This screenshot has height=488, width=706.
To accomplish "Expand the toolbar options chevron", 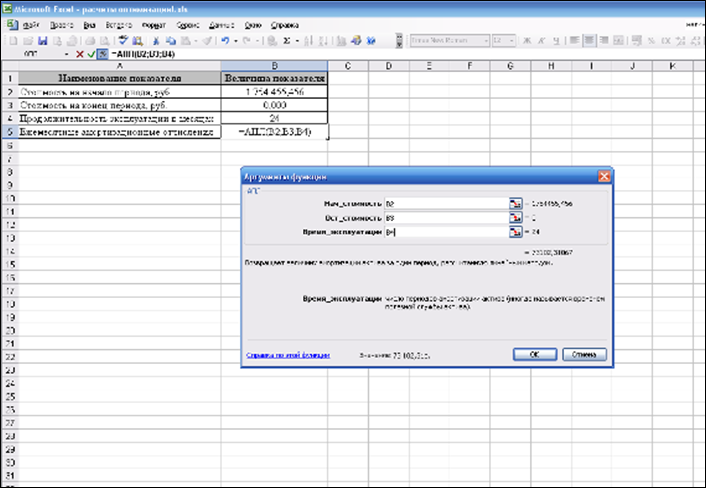I will coord(399,41).
